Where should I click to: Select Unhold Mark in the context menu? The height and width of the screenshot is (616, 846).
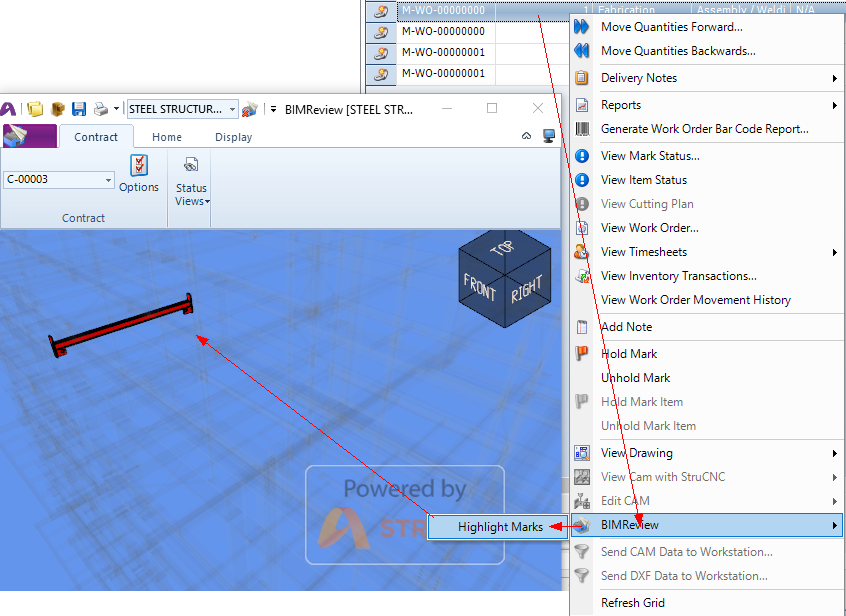coord(635,378)
